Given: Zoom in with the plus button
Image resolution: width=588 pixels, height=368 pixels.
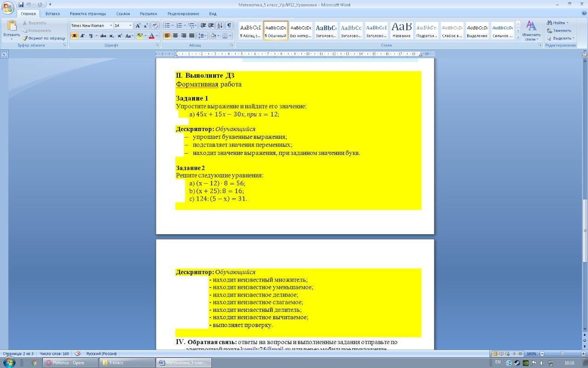Looking at the screenshot, I should (582, 354).
